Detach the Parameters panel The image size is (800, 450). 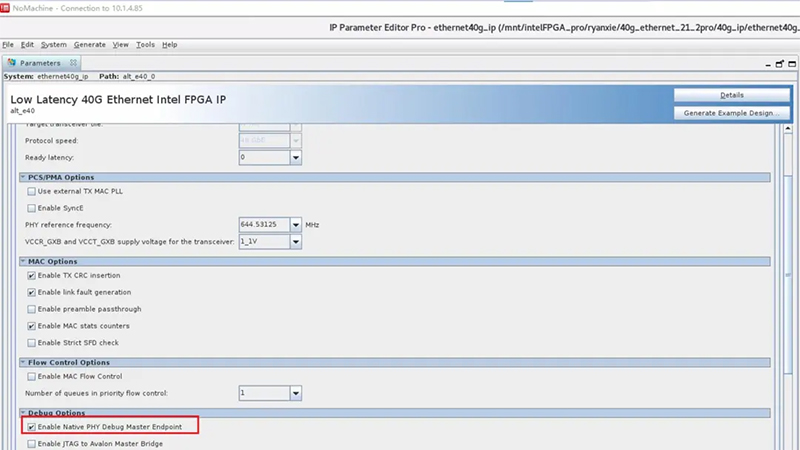(780, 64)
